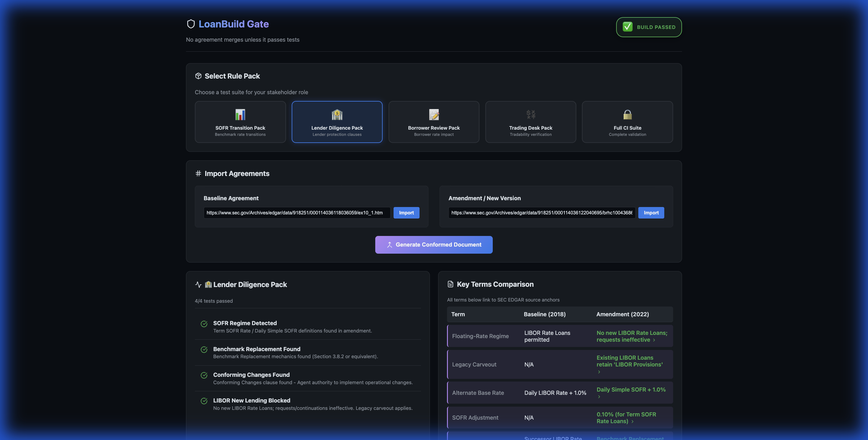Click the Benchmark Replacement Found check circle
Image resolution: width=868 pixels, height=440 pixels.
[x=204, y=349]
